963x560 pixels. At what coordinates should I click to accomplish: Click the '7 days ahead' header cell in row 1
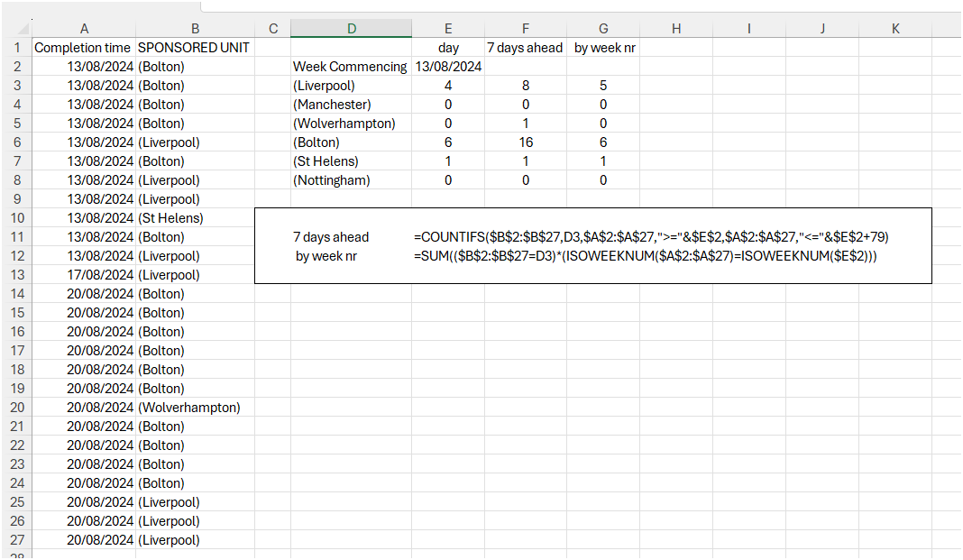coord(526,47)
